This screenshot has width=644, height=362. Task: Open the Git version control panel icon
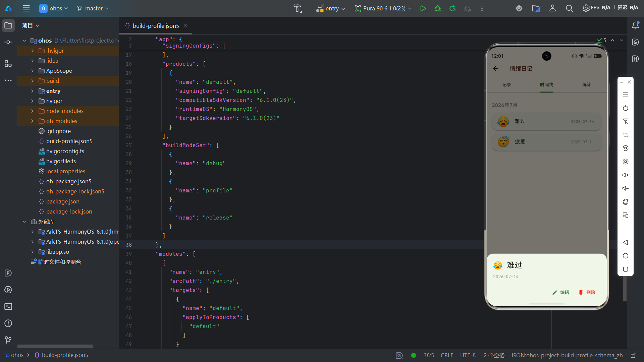[8, 340]
